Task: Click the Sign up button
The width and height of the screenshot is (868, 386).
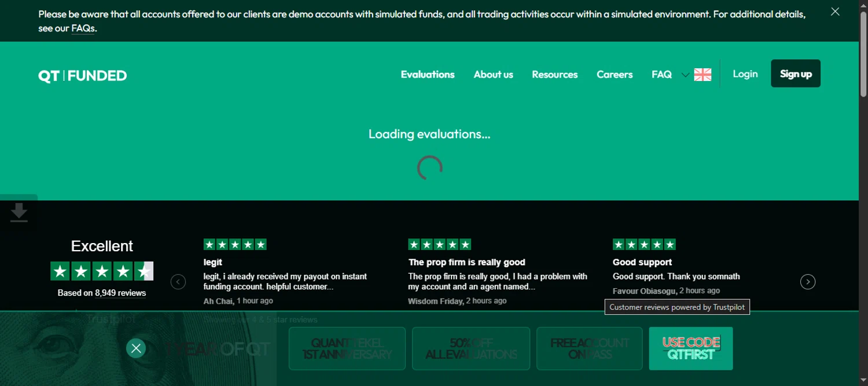Action: [x=796, y=73]
